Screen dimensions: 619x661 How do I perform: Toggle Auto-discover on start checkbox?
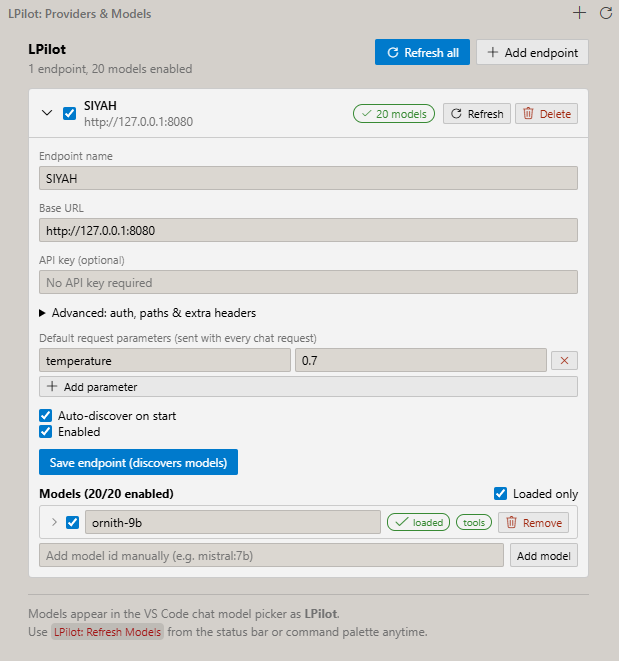46,416
